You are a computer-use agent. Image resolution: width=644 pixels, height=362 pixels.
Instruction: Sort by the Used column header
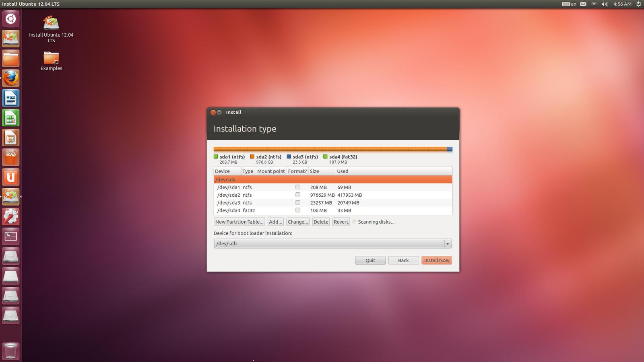(x=394, y=171)
